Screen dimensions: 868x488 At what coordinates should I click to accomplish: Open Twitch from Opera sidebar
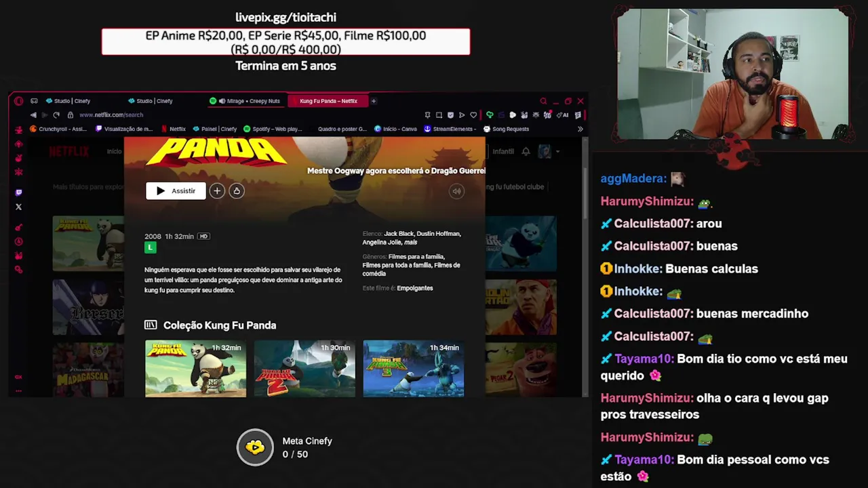tap(18, 192)
